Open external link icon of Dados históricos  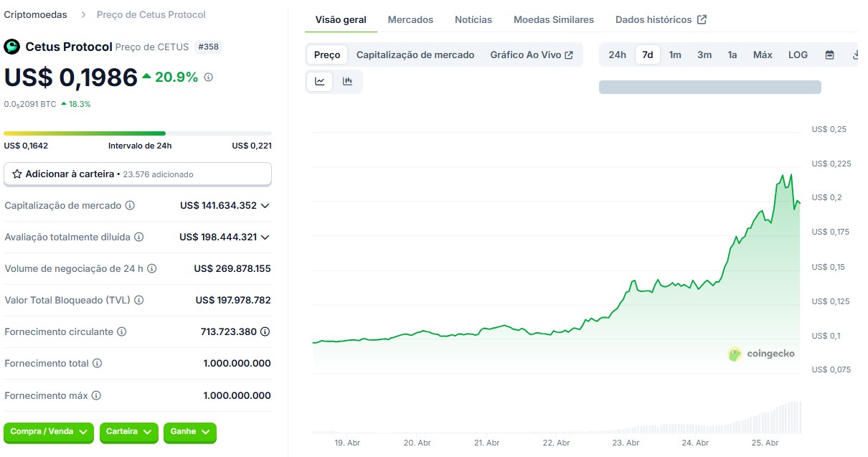[702, 19]
